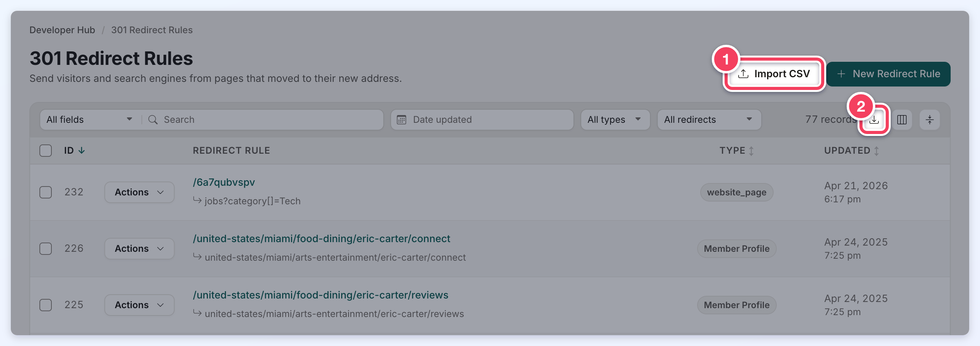Check the box for rule 226
This screenshot has height=346, width=980.
click(46, 249)
